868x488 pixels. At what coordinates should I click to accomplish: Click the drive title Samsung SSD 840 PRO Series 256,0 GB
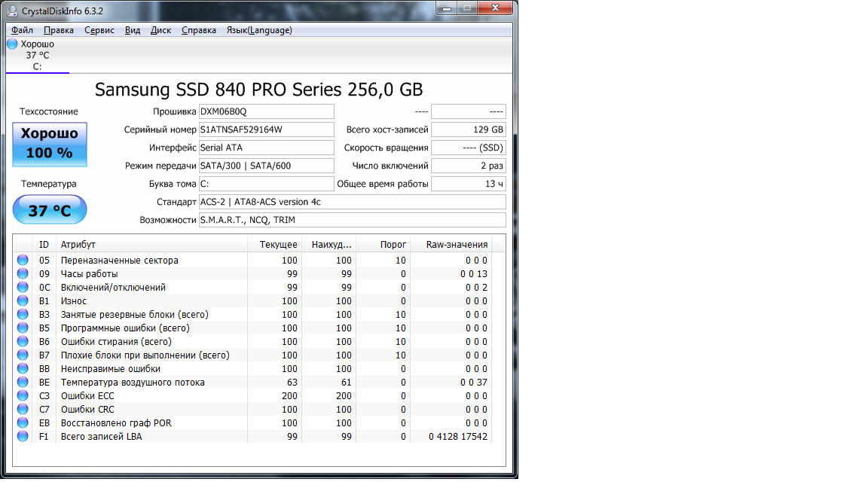coord(258,90)
